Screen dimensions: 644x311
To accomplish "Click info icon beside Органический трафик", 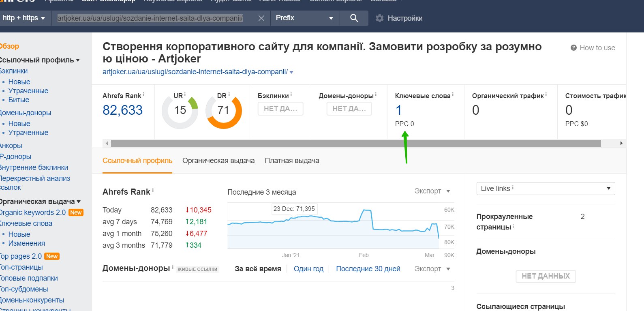I will click(x=546, y=94).
